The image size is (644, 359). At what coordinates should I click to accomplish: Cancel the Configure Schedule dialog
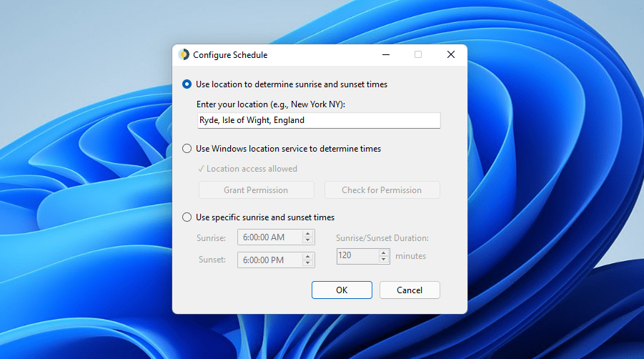point(410,290)
